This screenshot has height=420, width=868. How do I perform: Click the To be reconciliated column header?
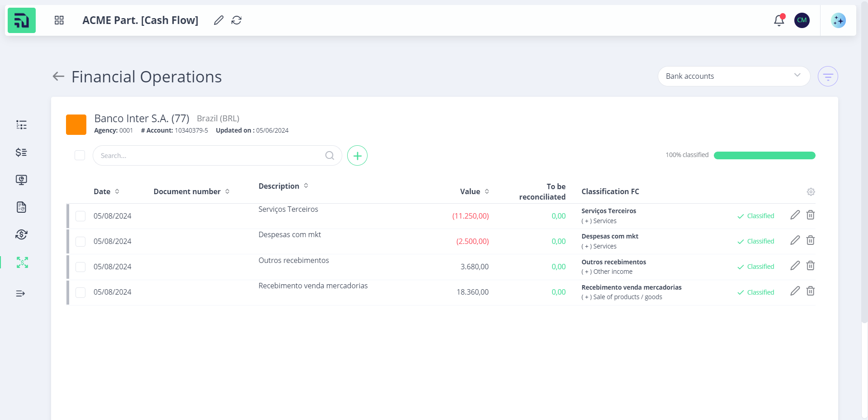click(x=542, y=191)
